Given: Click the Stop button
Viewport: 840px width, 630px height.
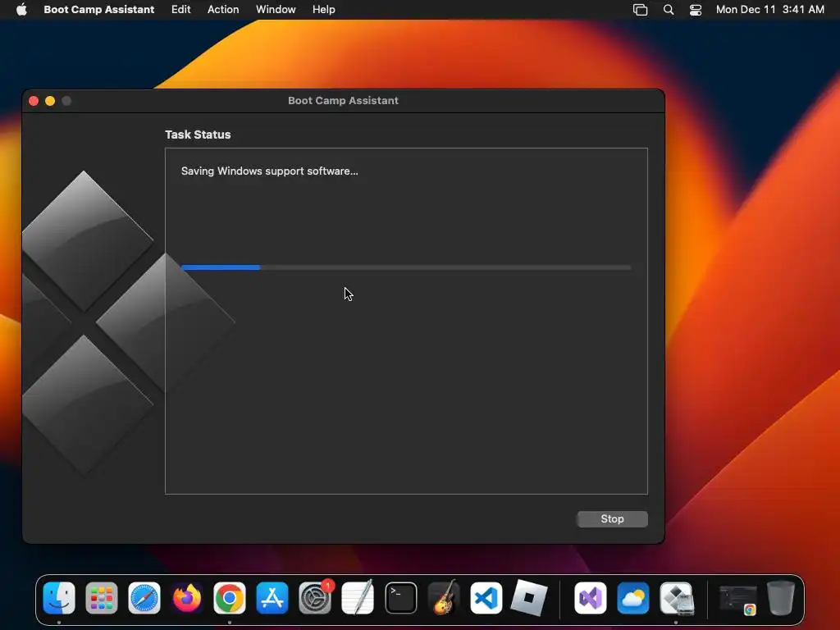Looking at the screenshot, I should 612,518.
